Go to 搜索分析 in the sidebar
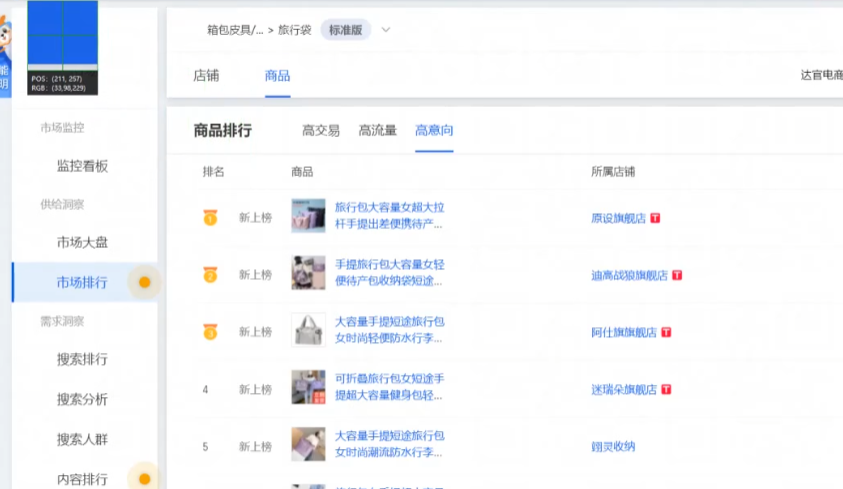 [82, 399]
